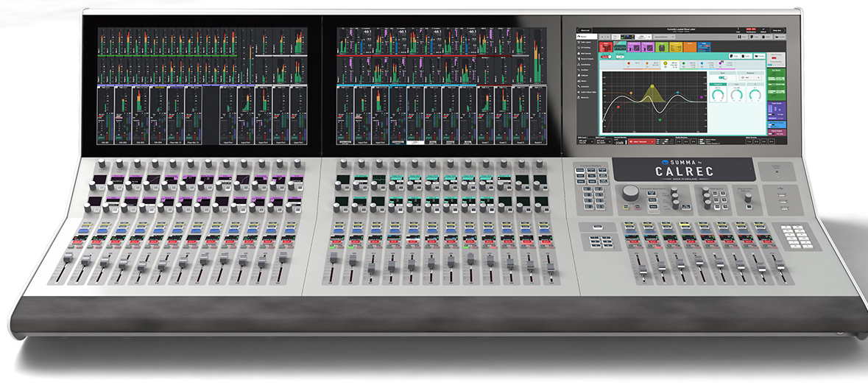Select the Guest 2 channel strip on the middle screen
This screenshot has width=868, height=388.
pos(503,115)
